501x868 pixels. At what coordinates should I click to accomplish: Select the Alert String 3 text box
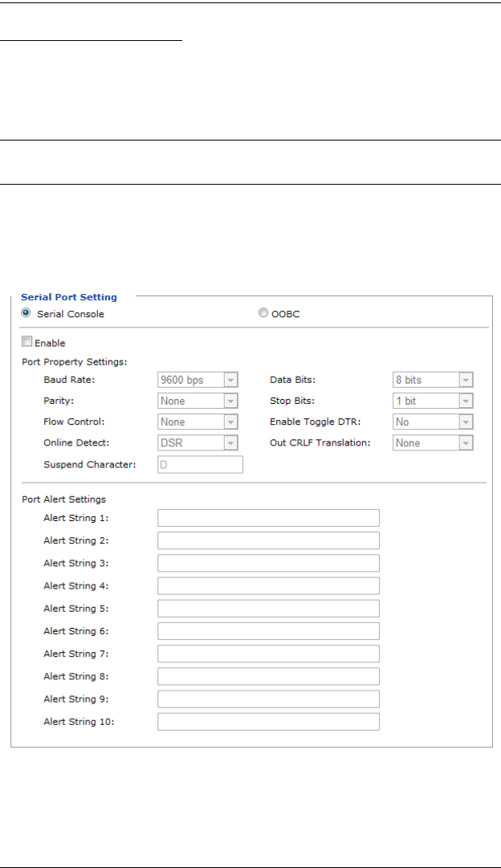click(x=268, y=563)
